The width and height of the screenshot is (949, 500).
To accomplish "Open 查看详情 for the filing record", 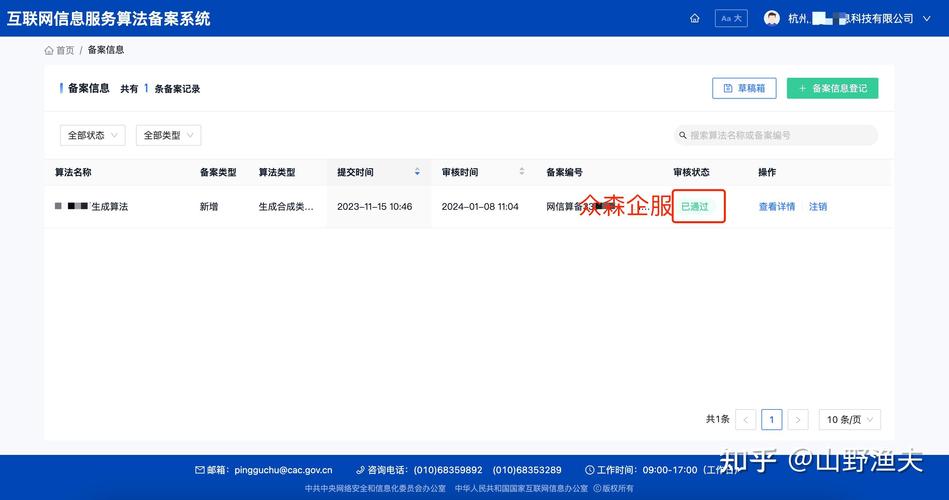I will [777, 206].
